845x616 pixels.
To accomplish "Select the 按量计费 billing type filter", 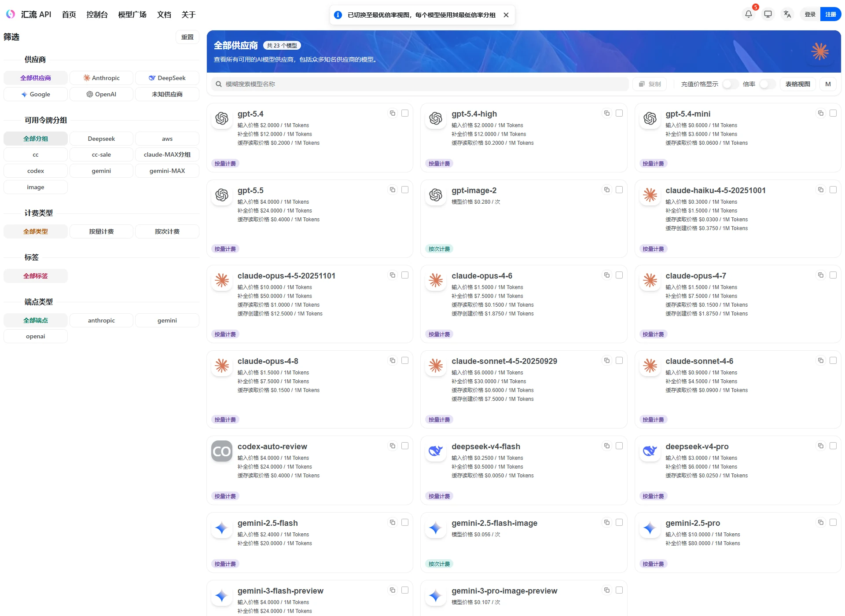I will [101, 231].
